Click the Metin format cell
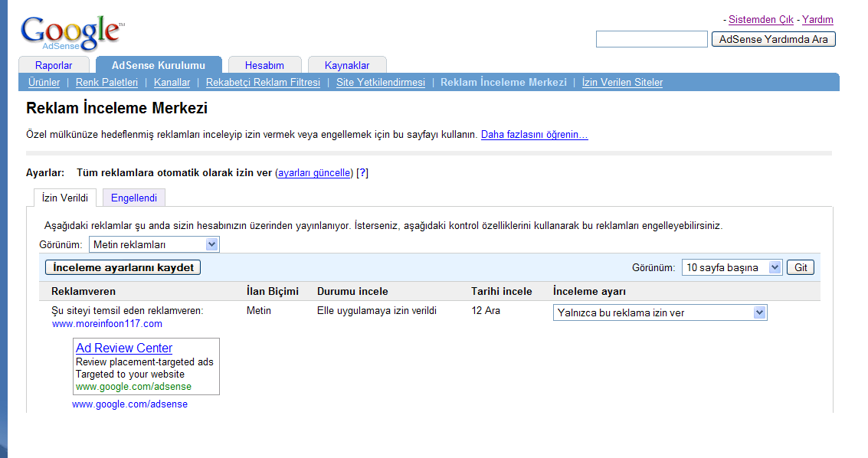 (258, 311)
